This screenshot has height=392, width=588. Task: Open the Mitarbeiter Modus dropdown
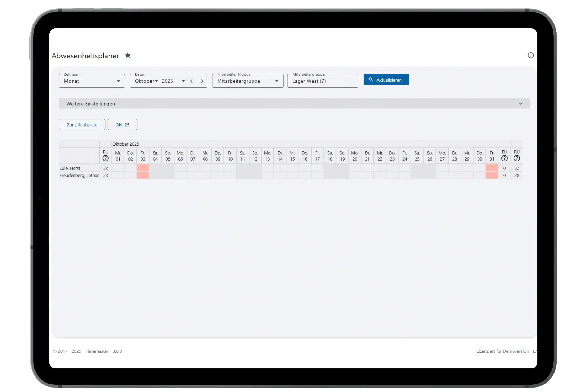click(x=247, y=81)
